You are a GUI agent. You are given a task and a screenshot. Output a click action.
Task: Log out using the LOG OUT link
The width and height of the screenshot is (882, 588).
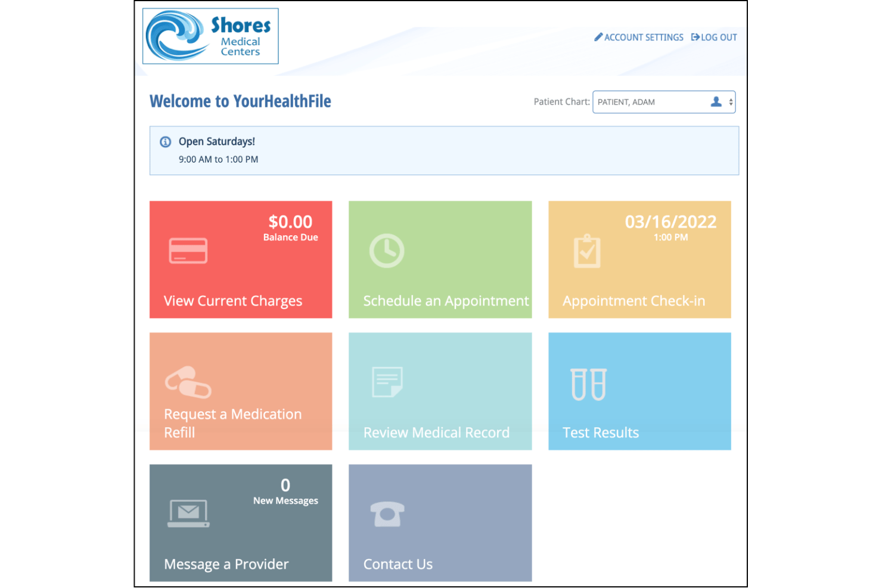(719, 37)
